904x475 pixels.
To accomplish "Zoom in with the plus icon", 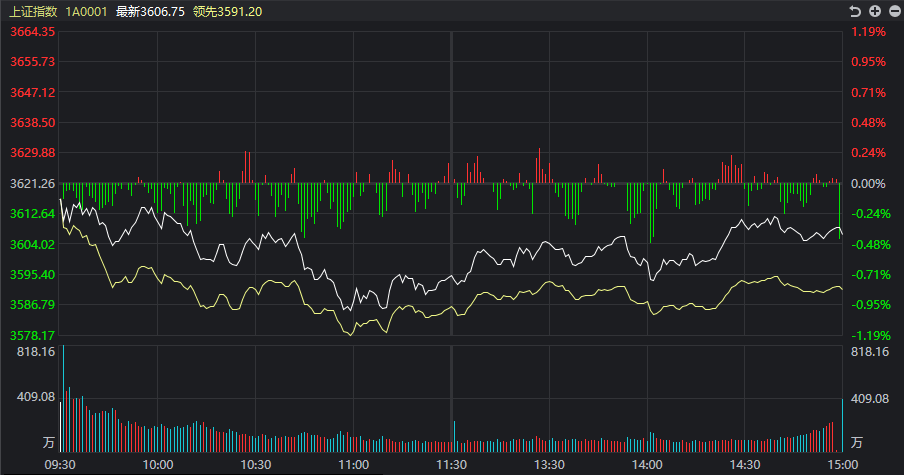I will [x=874, y=11].
